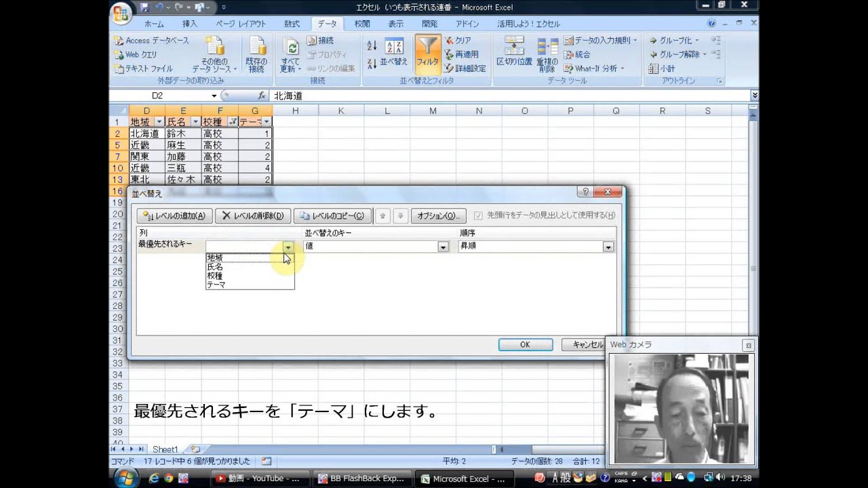Image resolution: width=868 pixels, height=488 pixels.
Task: Reapply the filter with 再適用
Action: [x=461, y=54]
